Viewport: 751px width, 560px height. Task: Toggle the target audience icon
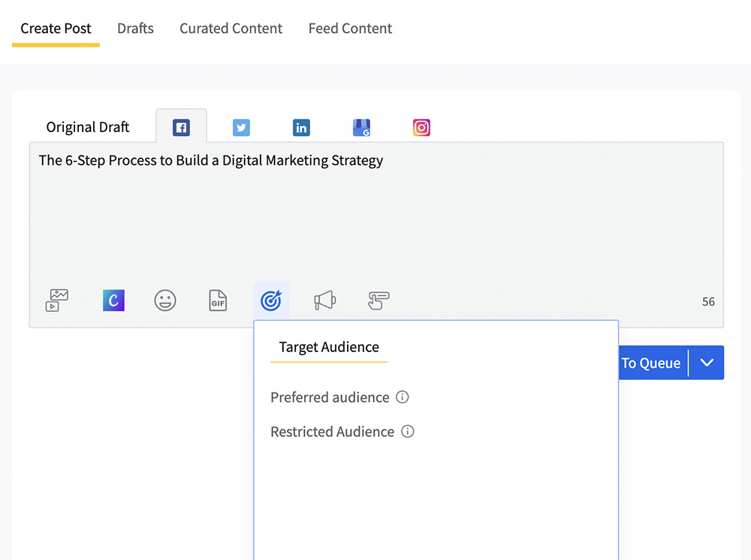271,301
